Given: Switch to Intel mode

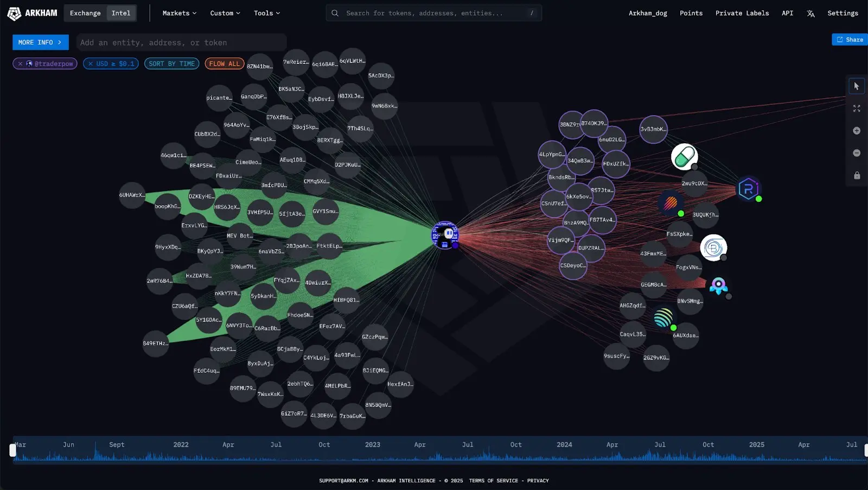Looking at the screenshot, I should point(121,13).
